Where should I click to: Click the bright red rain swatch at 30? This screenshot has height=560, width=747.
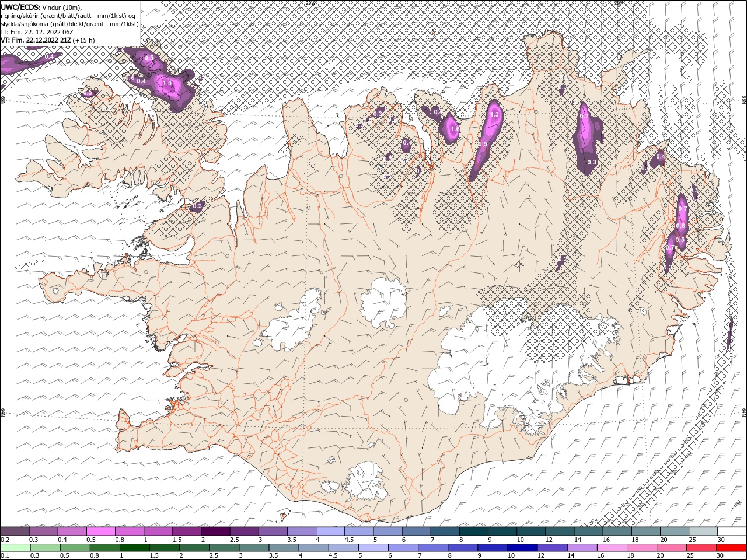(x=731, y=548)
